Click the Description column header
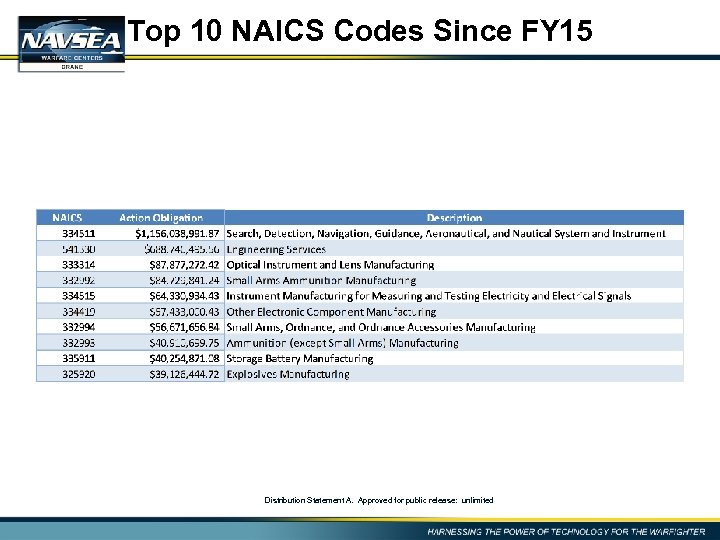 (454, 218)
